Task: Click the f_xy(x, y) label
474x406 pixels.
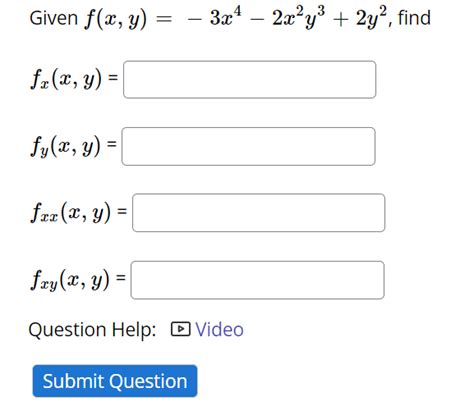Action: point(70,280)
